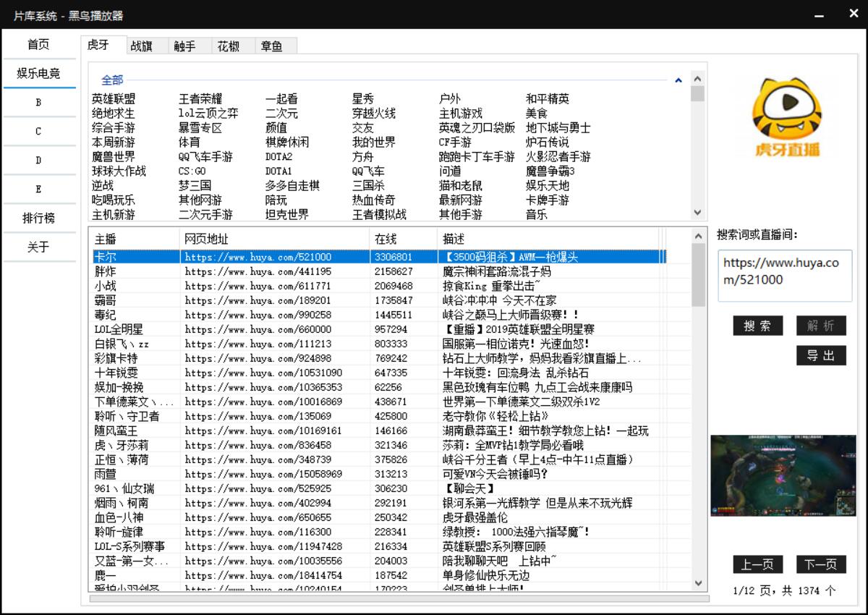Open 关于 about page in sidebar

pyautogui.click(x=39, y=247)
